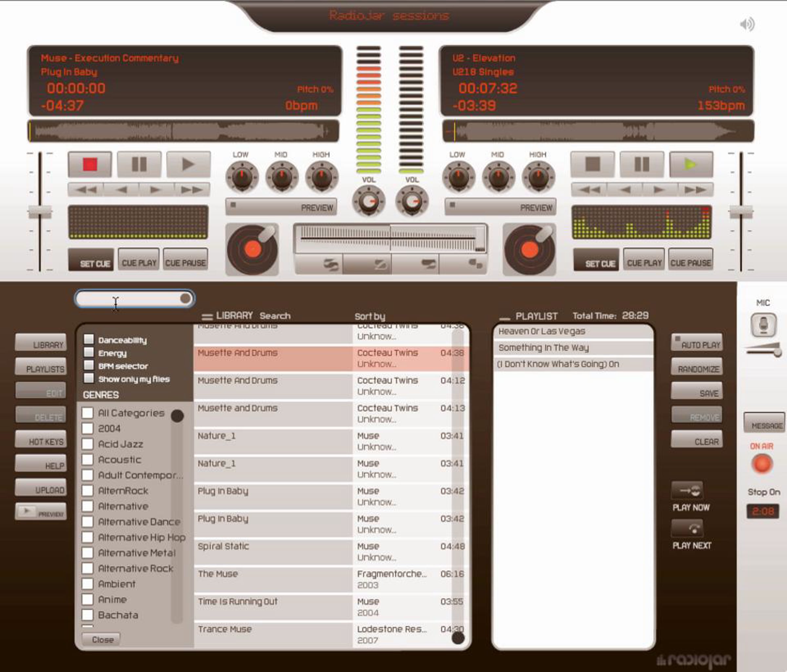787x672 pixels.
Task: Click the RANDOMIZE playlist button
Action: pyautogui.click(x=697, y=367)
